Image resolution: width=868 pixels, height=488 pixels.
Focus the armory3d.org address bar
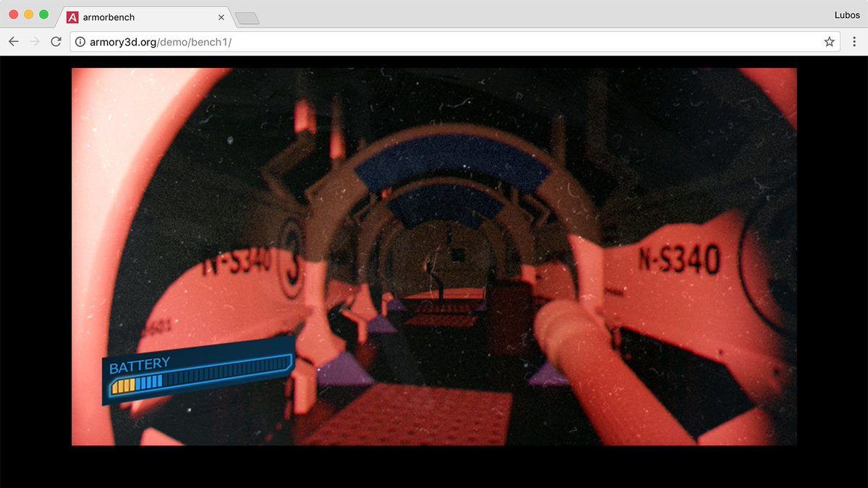tap(456, 42)
